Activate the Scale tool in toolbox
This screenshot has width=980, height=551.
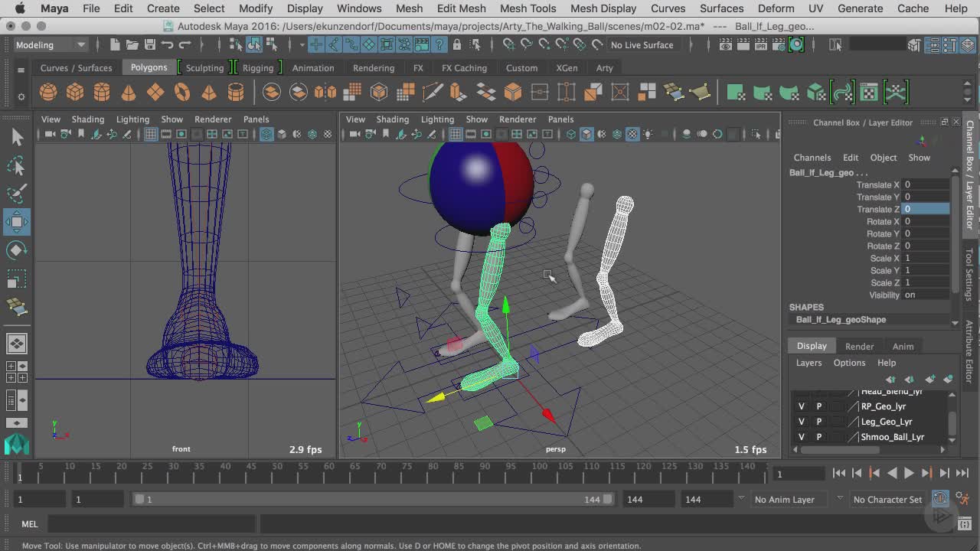coord(17,279)
